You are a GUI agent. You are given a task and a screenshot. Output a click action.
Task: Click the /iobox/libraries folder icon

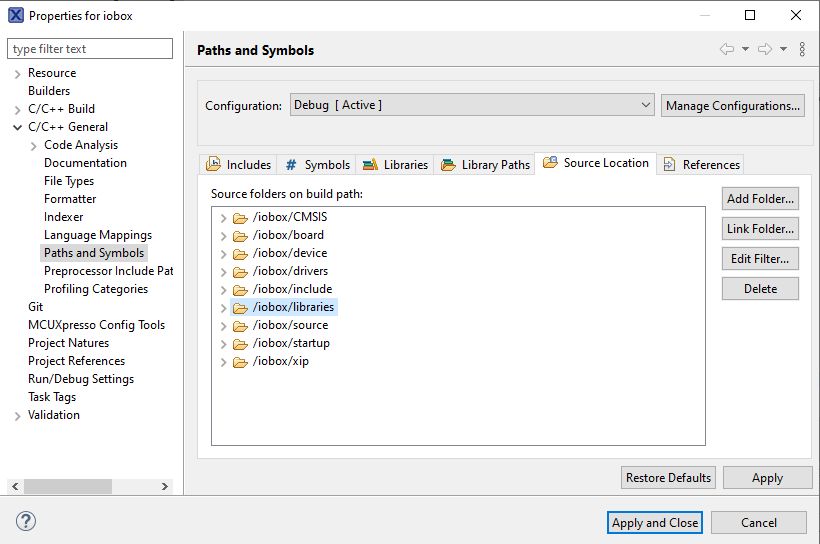tap(240, 308)
